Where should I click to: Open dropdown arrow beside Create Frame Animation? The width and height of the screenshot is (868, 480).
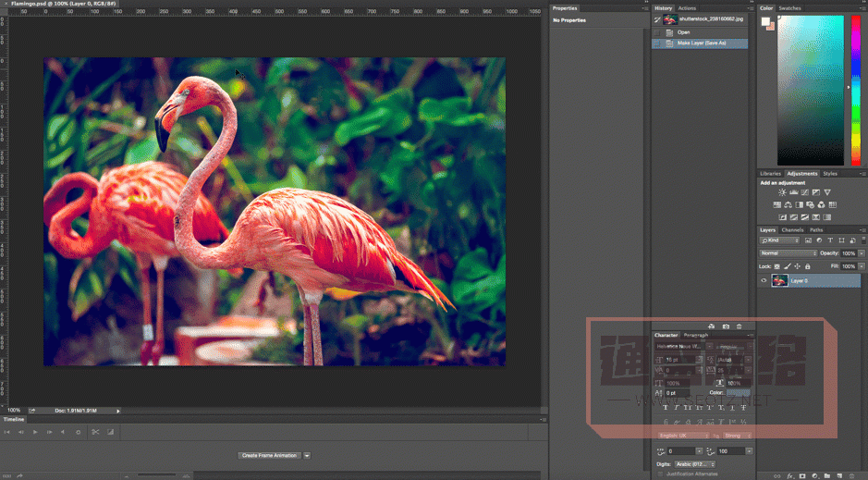307,455
